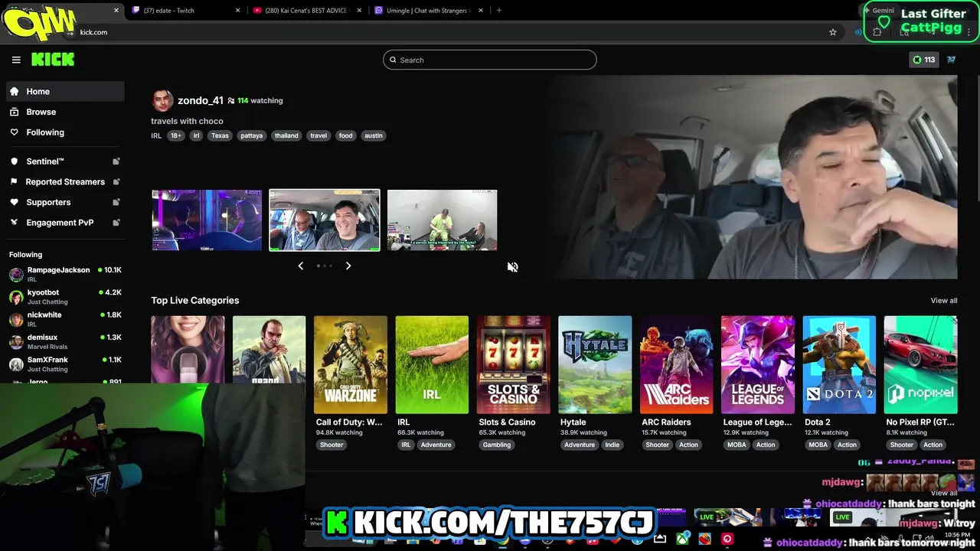
Task: Open the purple bus stream carousel thumbnail
Action: (207, 220)
